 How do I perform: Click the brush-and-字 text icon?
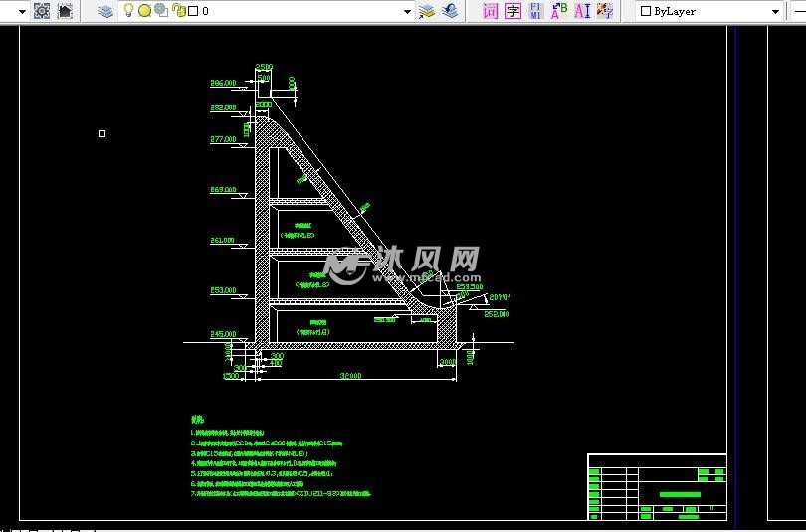point(605,11)
